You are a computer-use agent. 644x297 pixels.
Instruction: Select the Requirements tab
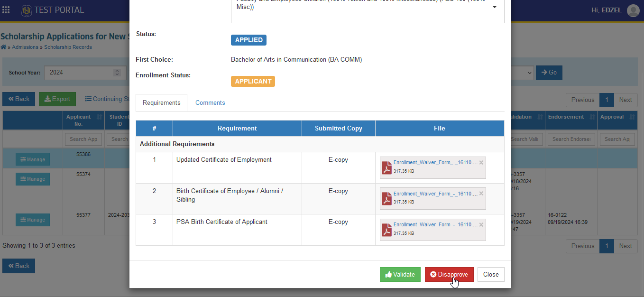(x=161, y=102)
